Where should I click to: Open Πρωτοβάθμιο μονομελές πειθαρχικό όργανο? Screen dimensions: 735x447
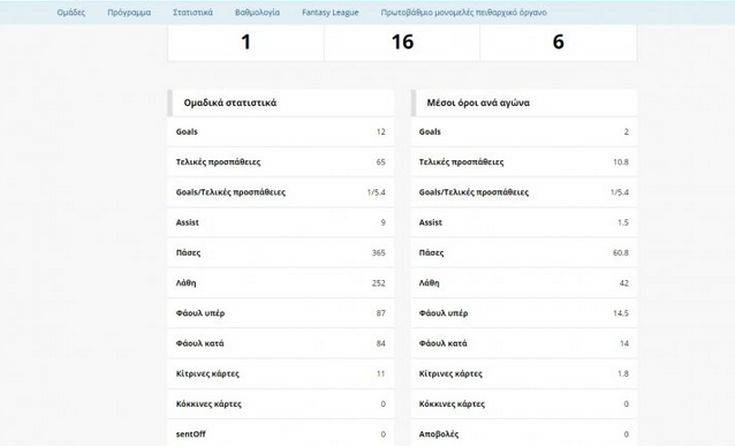[x=464, y=13]
